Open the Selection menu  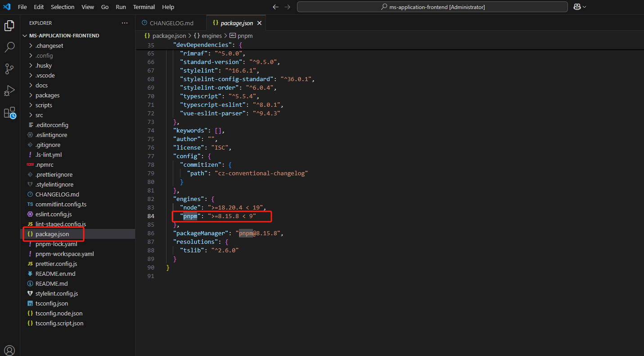coord(63,7)
